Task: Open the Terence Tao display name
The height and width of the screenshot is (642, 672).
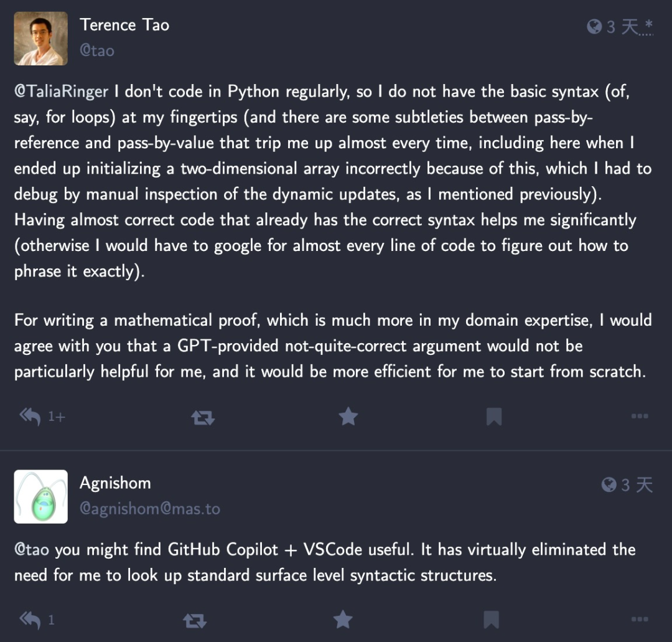Action: (124, 25)
